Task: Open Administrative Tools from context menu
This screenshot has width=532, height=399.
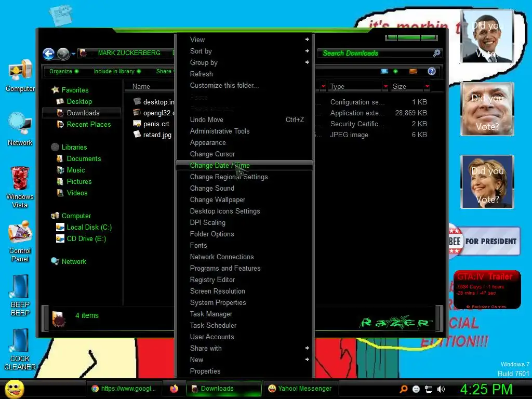Action: coord(244,131)
